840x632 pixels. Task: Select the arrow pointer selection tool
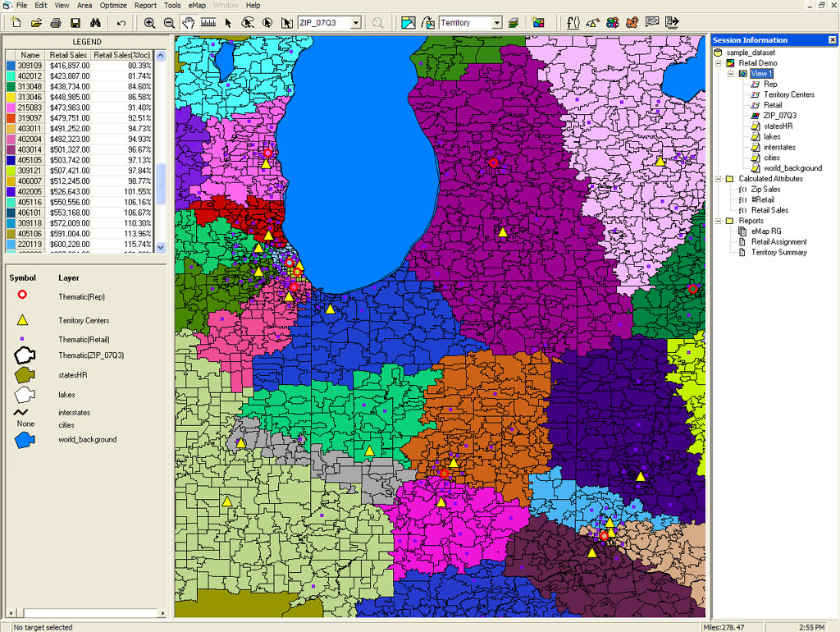click(227, 22)
